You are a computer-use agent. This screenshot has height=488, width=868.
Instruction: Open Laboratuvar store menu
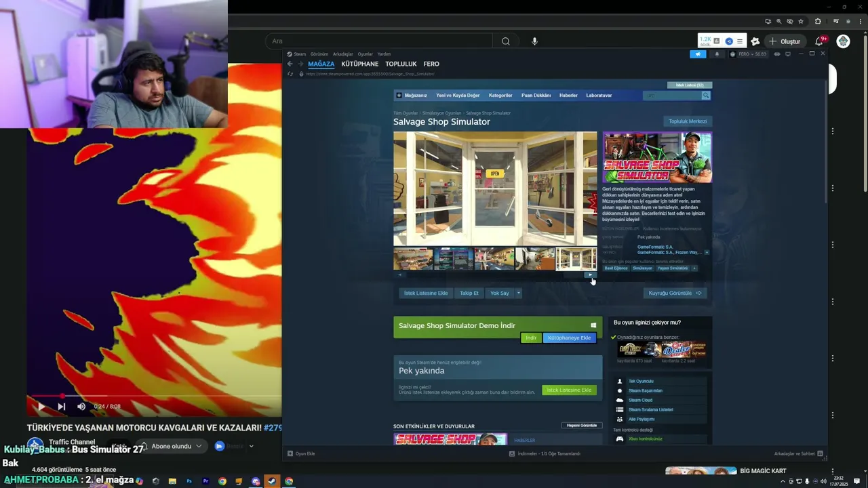(x=599, y=96)
